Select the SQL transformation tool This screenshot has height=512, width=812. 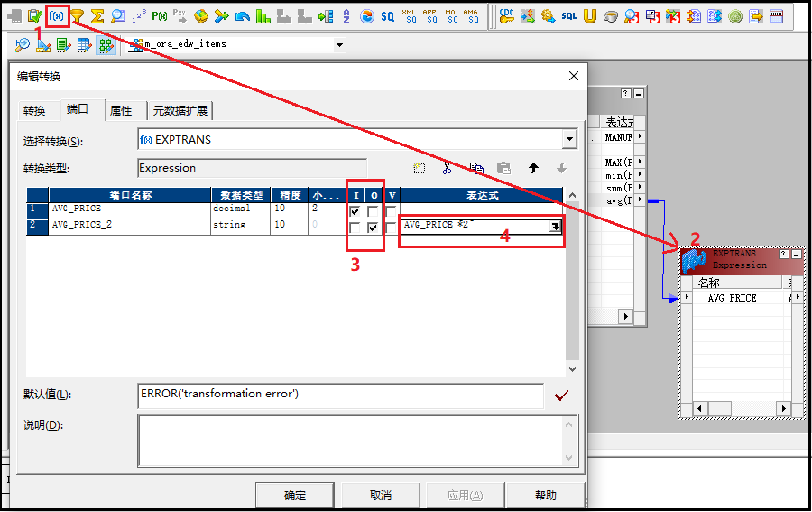coord(569,16)
